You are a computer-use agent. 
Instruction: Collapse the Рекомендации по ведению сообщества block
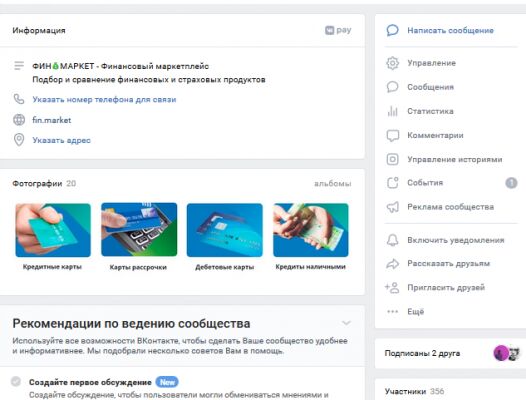[x=346, y=323]
